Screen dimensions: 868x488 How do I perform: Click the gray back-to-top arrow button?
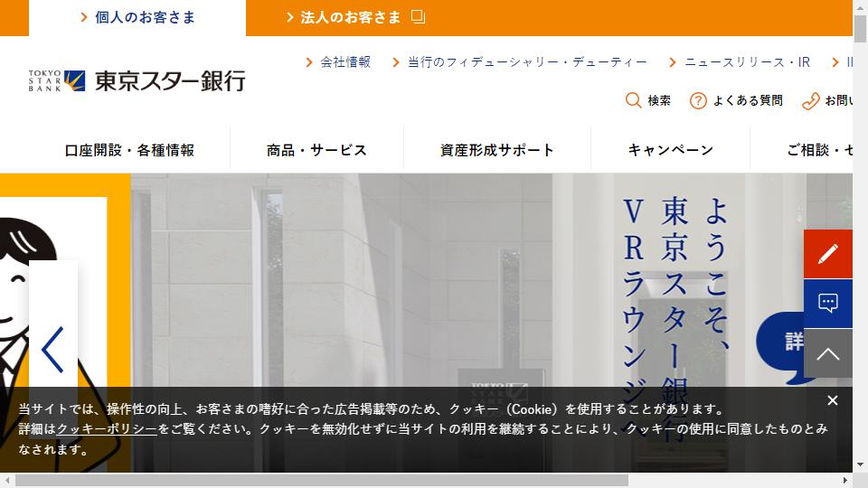(x=827, y=353)
